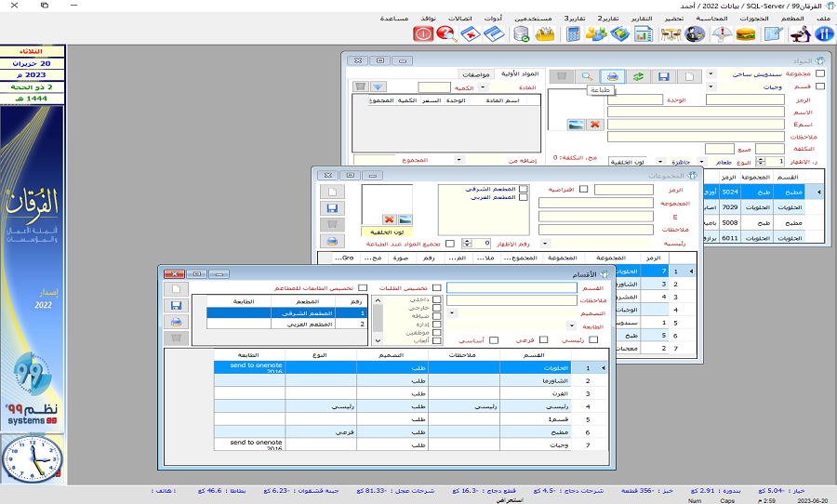Switch to the مواصفات tab

click(x=474, y=73)
